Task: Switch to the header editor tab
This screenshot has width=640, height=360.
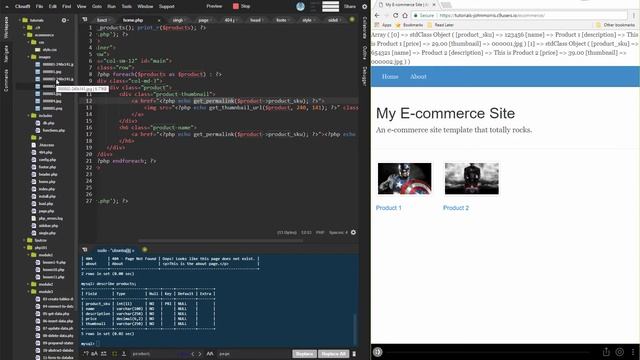Action: click(255, 20)
